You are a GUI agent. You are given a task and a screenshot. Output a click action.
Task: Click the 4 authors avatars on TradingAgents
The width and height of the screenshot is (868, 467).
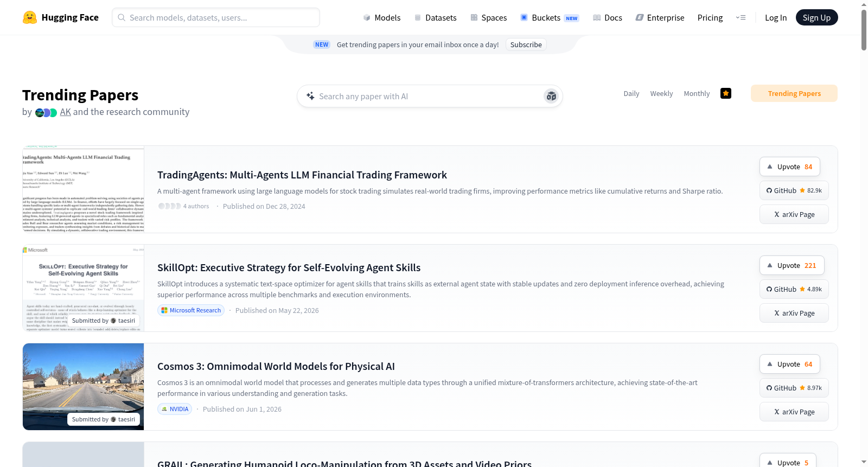pyautogui.click(x=169, y=206)
